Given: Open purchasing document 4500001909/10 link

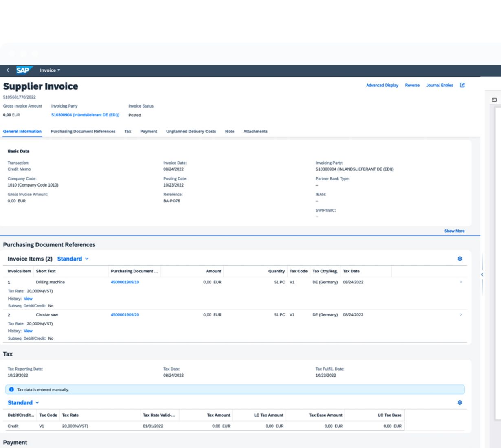Looking at the screenshot, I should pos(125,282).
